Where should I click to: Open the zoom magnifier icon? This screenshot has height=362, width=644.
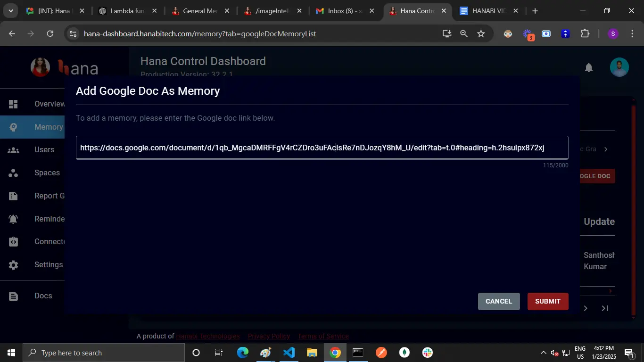pyautogui.click(x=464, y=33)
